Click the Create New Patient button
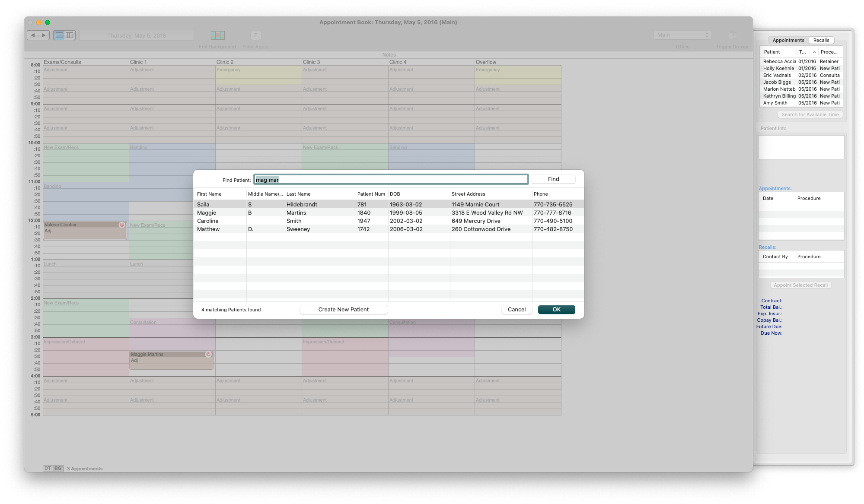864x504 pixels. coord(343,310)
